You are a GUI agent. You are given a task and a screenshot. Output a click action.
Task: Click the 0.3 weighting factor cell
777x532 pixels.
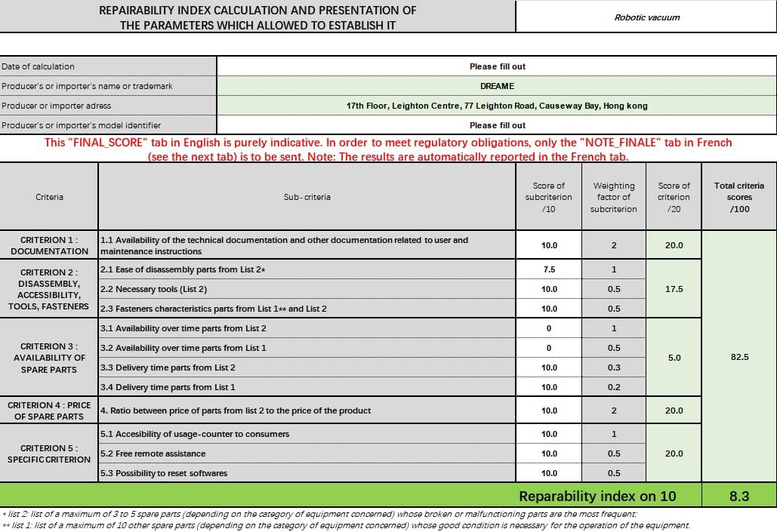pos(614,367)
